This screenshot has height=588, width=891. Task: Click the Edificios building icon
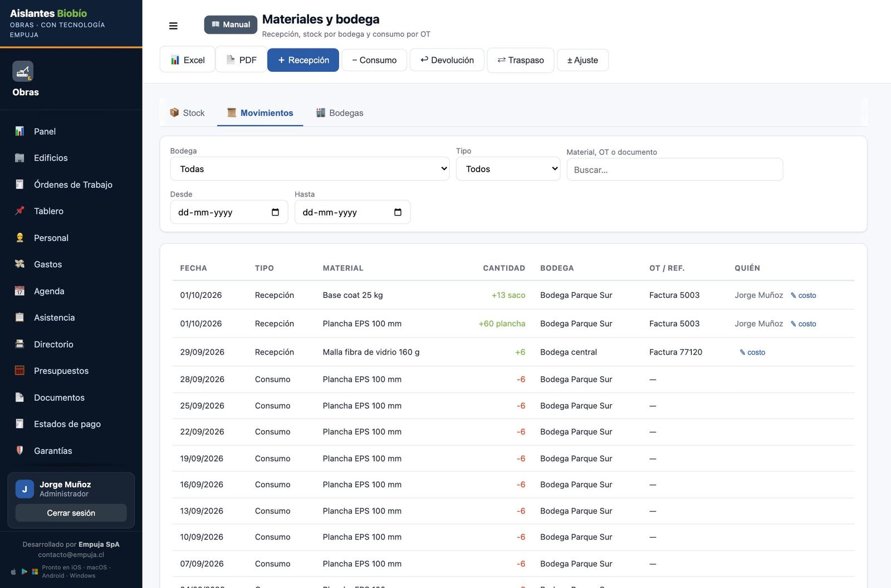point(19,158)
